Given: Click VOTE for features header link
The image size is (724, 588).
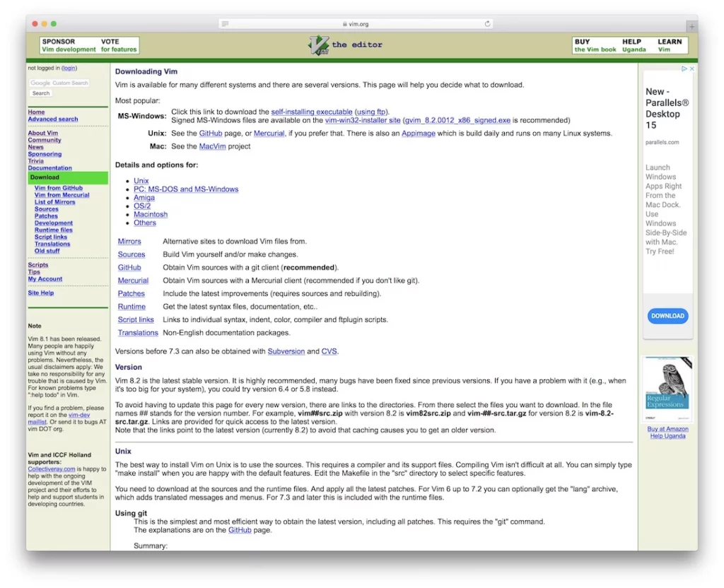Looking at the screenshot, I should click(x=119, y=45).
